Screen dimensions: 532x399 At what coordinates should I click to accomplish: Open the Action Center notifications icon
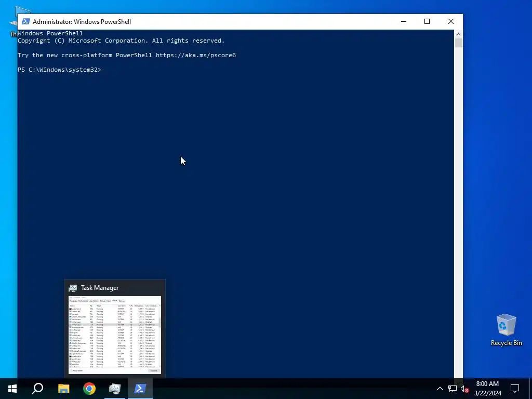(x=515, y=389)
